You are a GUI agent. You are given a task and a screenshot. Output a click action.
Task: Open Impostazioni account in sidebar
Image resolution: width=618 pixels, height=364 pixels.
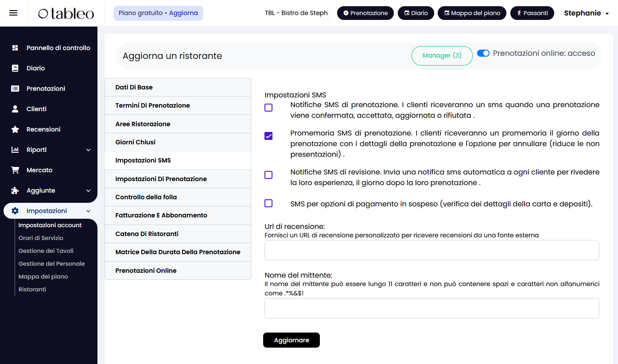(x=50, y=225)
